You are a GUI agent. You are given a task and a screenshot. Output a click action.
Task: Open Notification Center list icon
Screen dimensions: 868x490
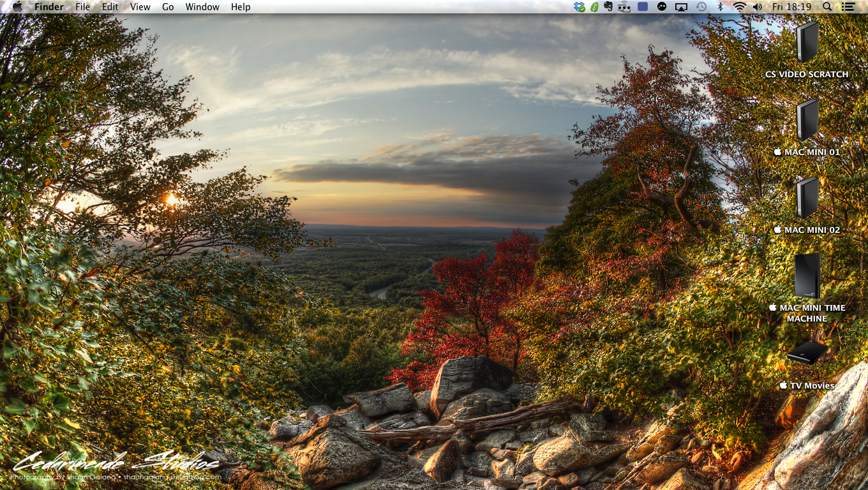pyautogui.click(x=848, y=7)
